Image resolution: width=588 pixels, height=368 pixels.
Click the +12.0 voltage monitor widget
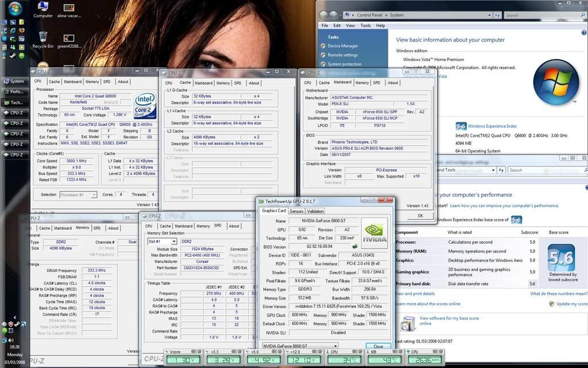(305, 356)
